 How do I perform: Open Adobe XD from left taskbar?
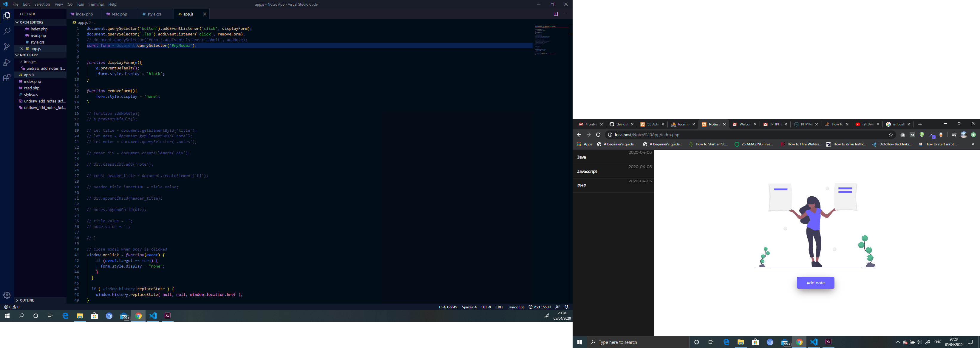tap(167, 316)
